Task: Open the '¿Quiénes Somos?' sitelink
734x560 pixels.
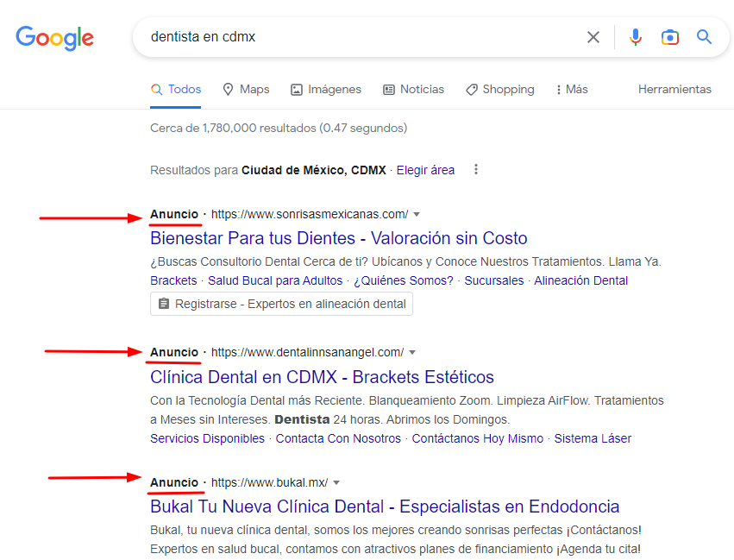Action: pyautogui.click(x=404, y=280)
